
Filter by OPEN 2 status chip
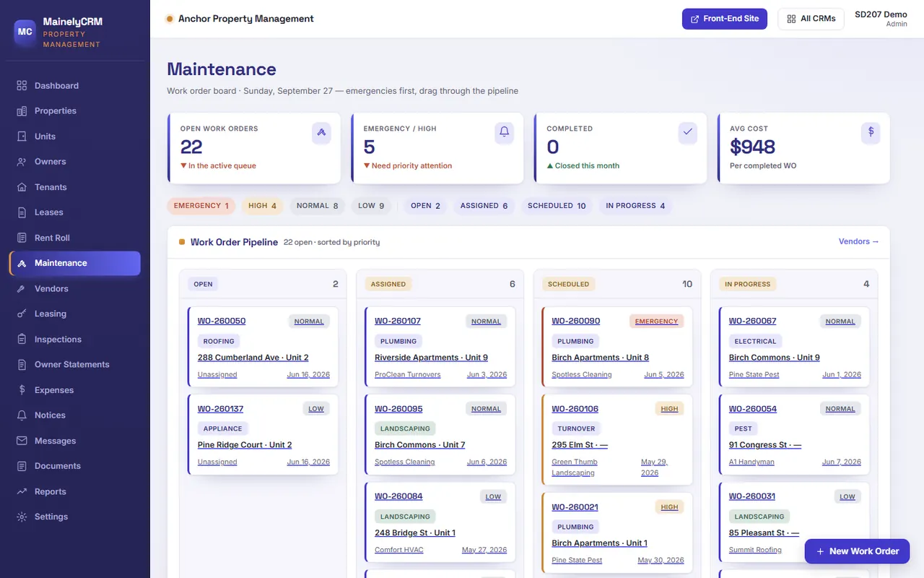pyautogui.click(x=425, y=206)
